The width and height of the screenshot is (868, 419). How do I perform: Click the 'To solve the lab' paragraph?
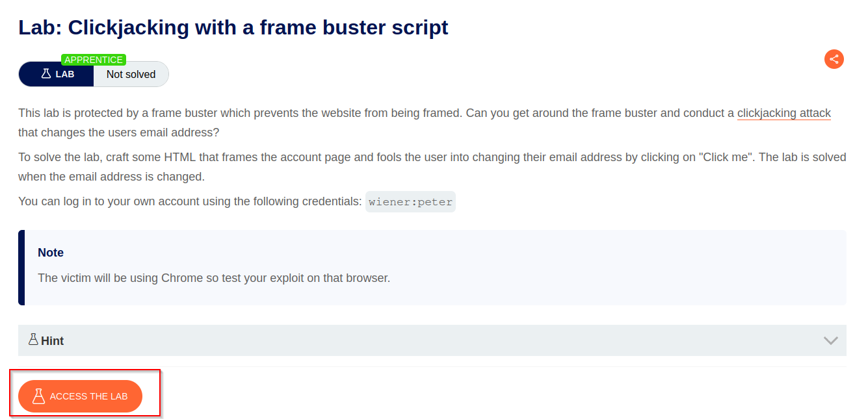click(x=432, y=167)
